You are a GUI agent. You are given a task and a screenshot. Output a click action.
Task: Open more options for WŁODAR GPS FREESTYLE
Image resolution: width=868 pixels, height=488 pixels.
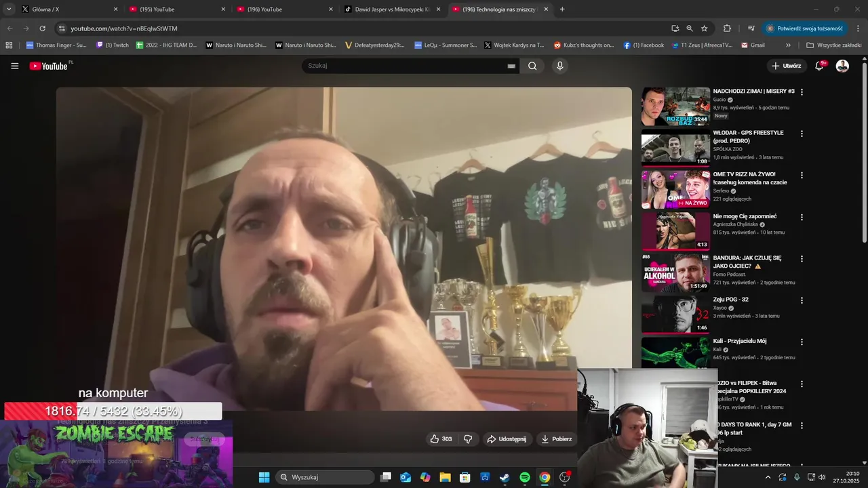click(x=802, y=134)
